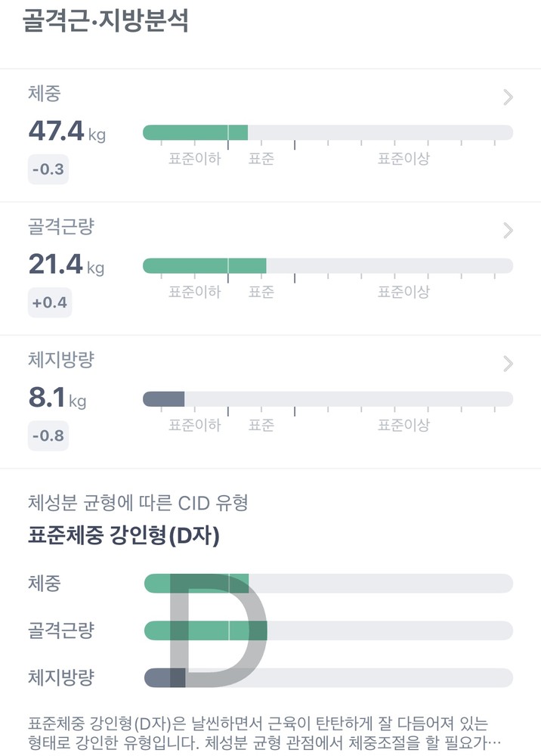Click the -0.8 body fat change badge
The image size is (541, 756).
[x=48, y=436]
